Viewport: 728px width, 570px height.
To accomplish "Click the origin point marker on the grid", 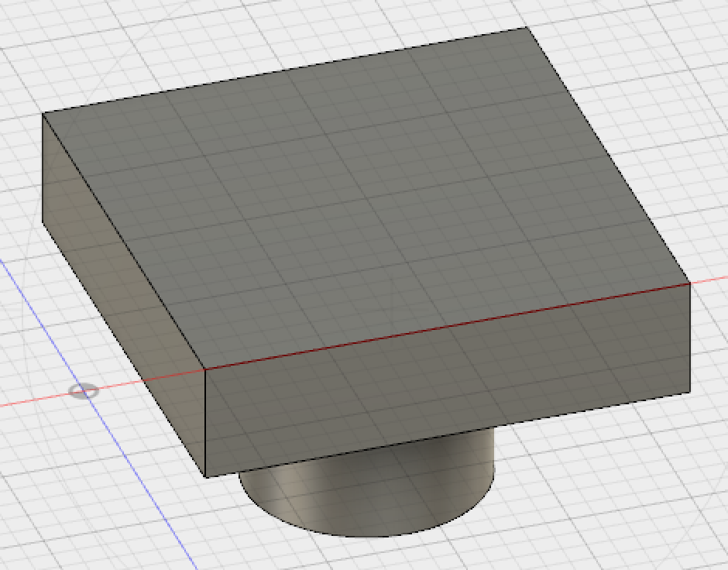I will click(84, 392).
